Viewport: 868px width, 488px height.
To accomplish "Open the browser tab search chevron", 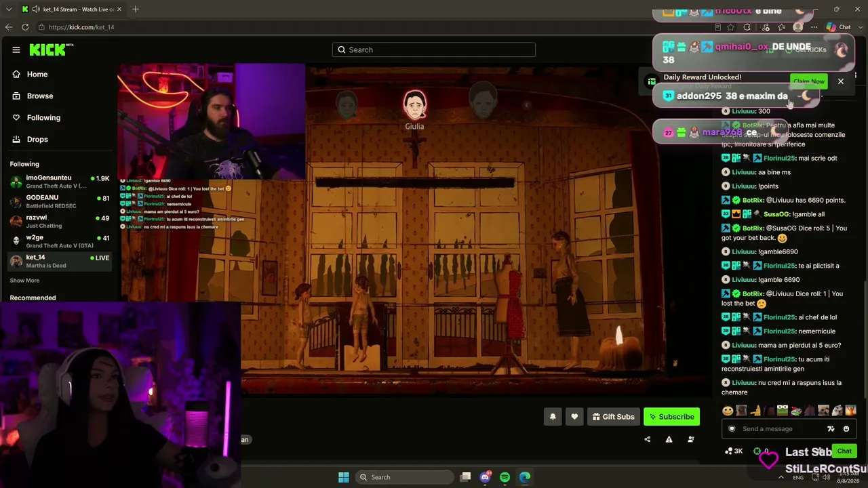I will click(8, 9).
